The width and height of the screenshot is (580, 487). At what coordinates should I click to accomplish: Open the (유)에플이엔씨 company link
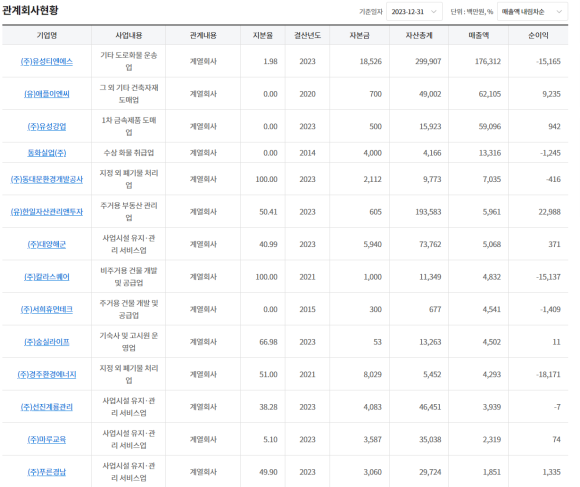pos(47,94)
